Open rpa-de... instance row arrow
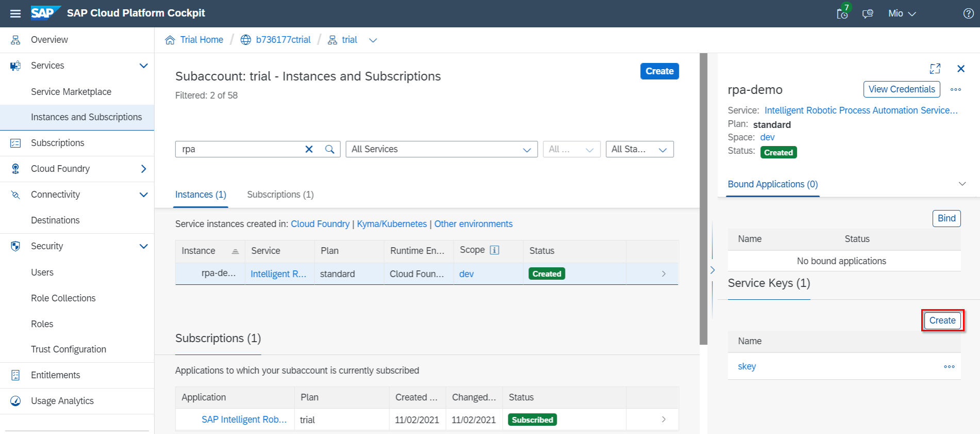The height and width of the screenshot is (434, 980). [x=663, y=274]
